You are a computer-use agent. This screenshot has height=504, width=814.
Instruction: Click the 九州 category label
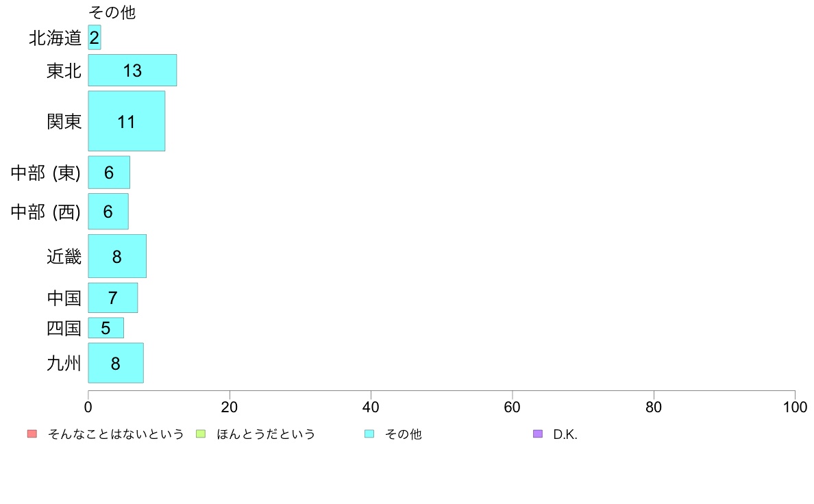click(x=64, y=363)
